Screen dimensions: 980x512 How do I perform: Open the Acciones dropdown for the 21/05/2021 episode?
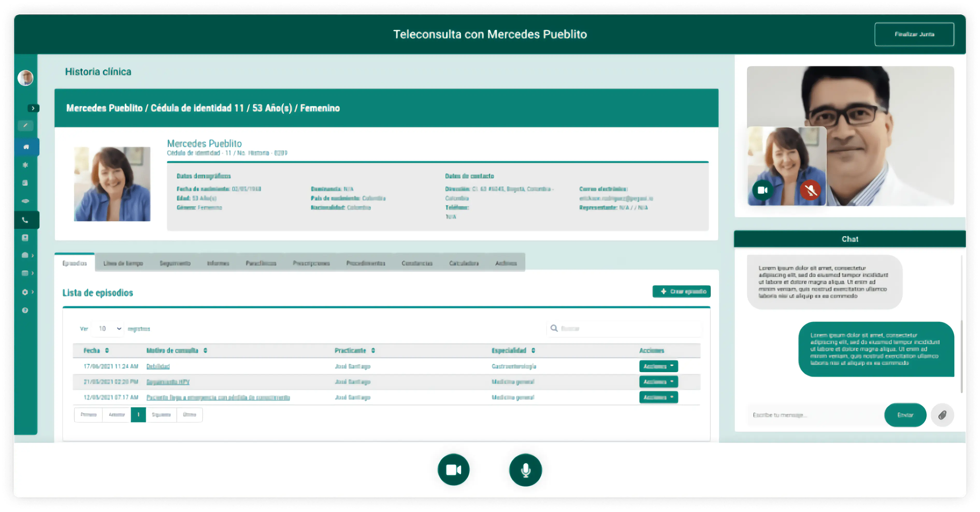pyautogui.click(x=659, y=381)
